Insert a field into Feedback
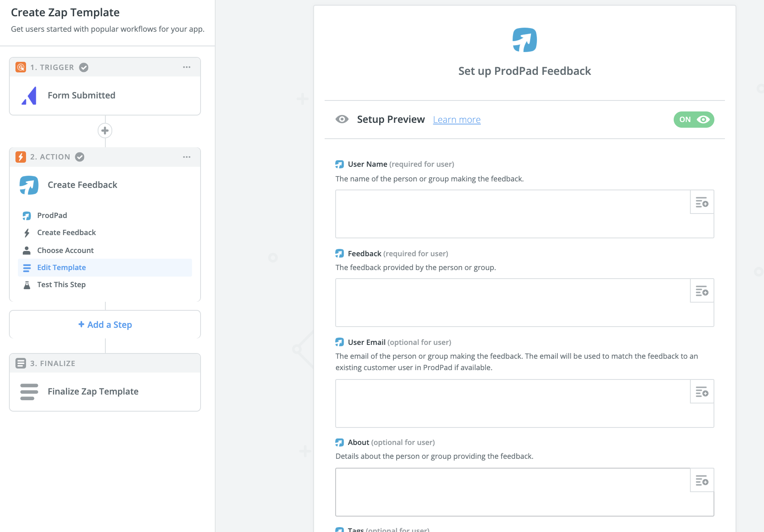The width and height of the screenshot is (764, 532). tap(702, 291)
